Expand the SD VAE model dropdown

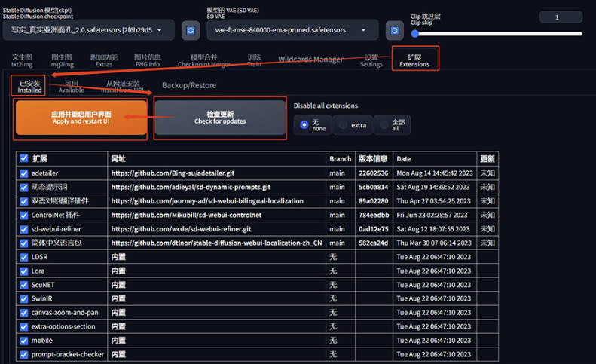(291, 30)
